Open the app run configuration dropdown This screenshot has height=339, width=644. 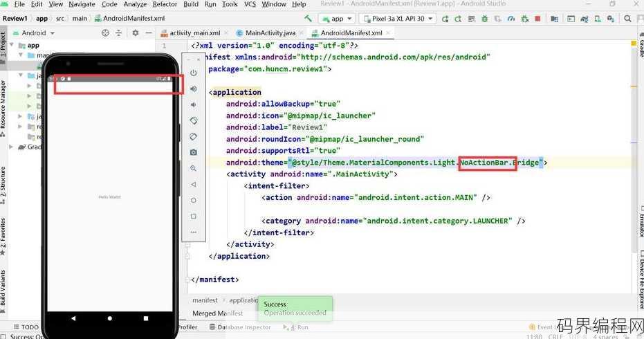coord(338,19)
